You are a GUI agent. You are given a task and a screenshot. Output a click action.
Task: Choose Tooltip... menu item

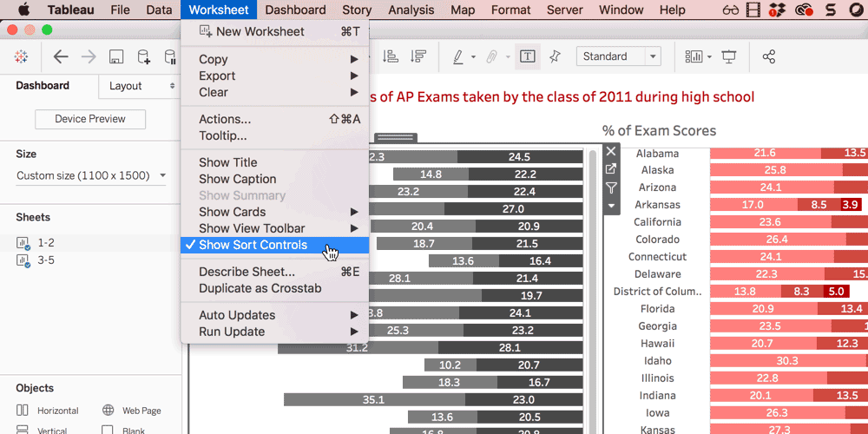click(274, 135)
